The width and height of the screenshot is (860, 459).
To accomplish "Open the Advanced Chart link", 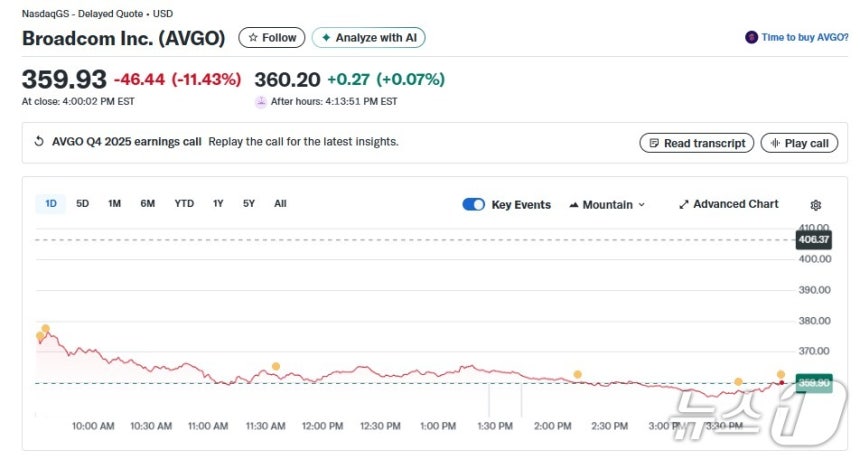I will [728, 204].
